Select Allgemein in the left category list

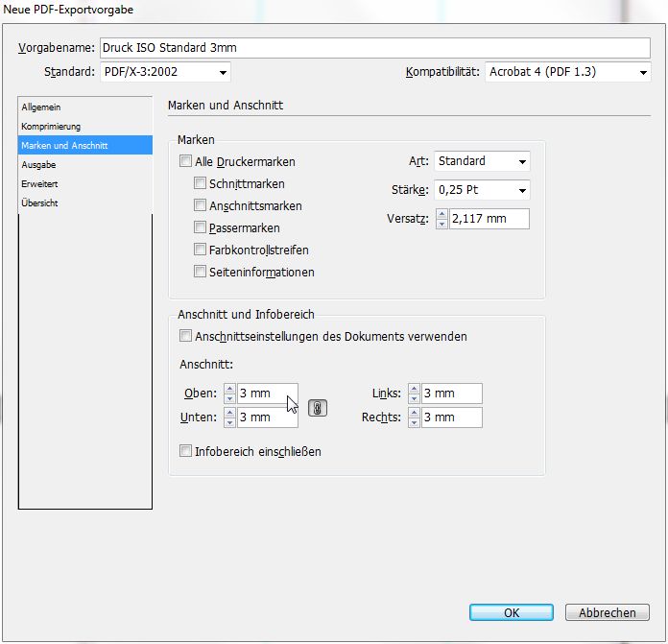(41, 107)
